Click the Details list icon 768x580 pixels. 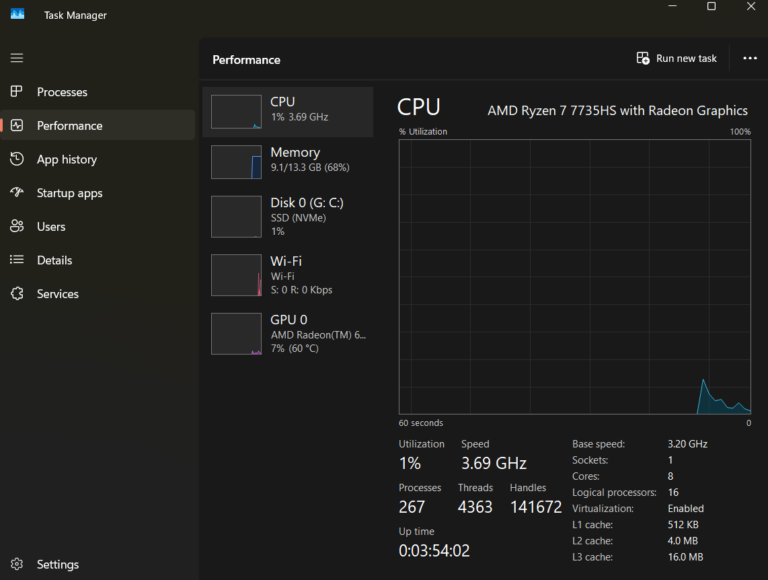coord(17,260)
